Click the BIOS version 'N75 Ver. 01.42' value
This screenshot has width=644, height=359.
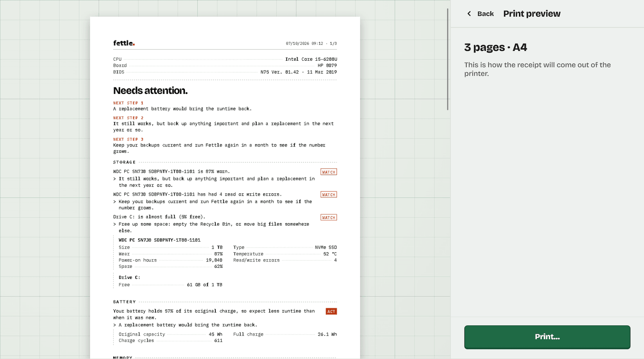(280, 72)
